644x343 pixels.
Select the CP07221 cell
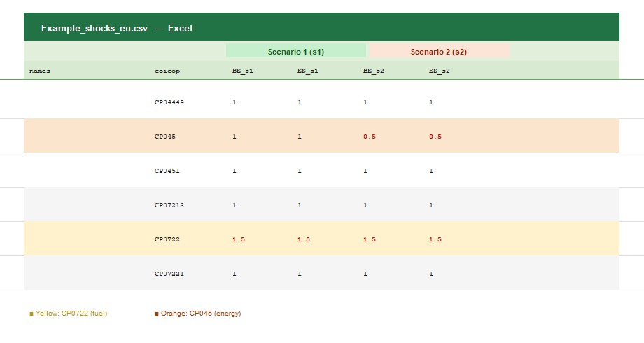169,274
